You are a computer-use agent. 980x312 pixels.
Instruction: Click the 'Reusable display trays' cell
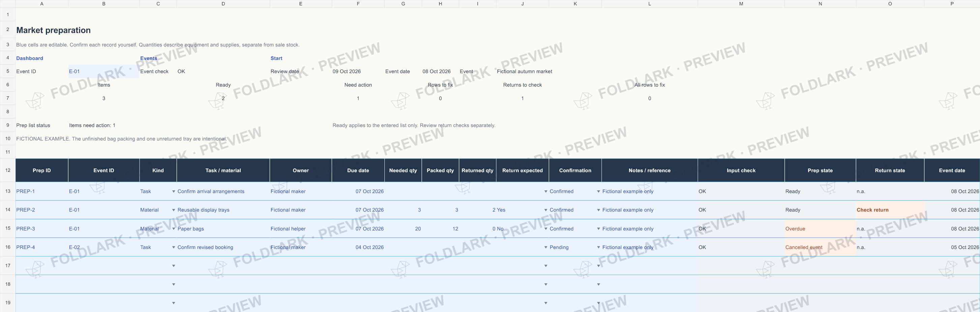223,210
